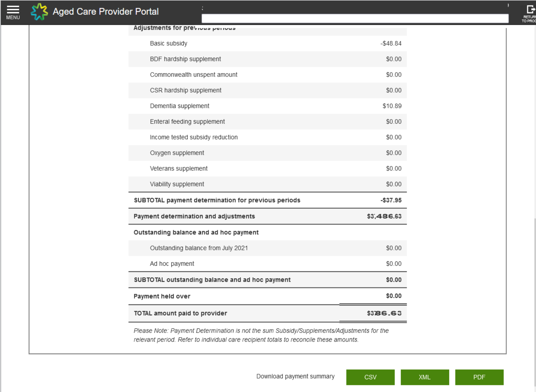
Task: Download the payment summary as CSV
Action: pyautogui.click(x=370, y=377)
